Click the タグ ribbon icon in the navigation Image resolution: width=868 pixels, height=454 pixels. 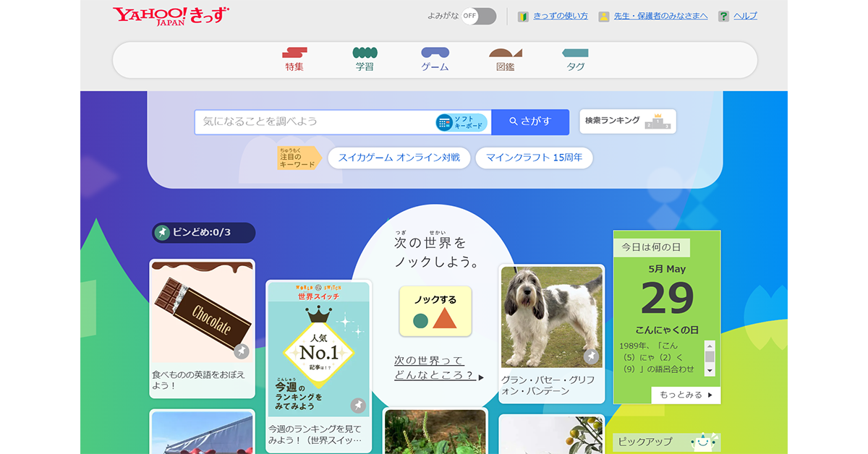pyautogui.click(x=574, y=52)
